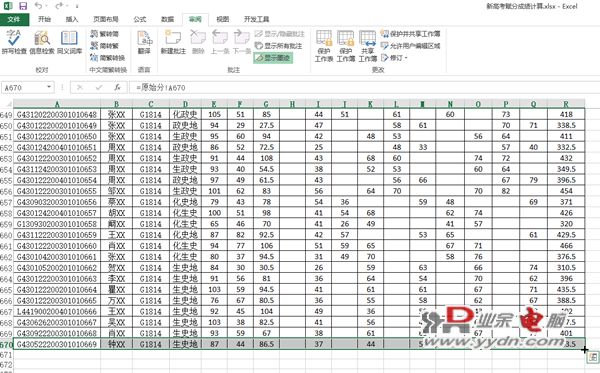Open the 修订 track changes dropdown
The height and width of the screenshot is (373, 600).
pos(395,58)
